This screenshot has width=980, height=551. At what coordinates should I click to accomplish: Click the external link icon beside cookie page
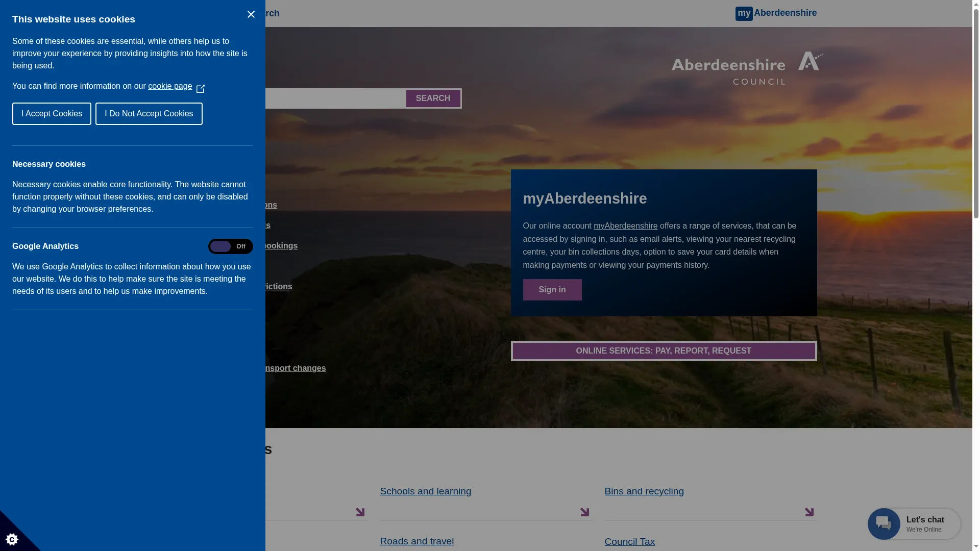200,89
